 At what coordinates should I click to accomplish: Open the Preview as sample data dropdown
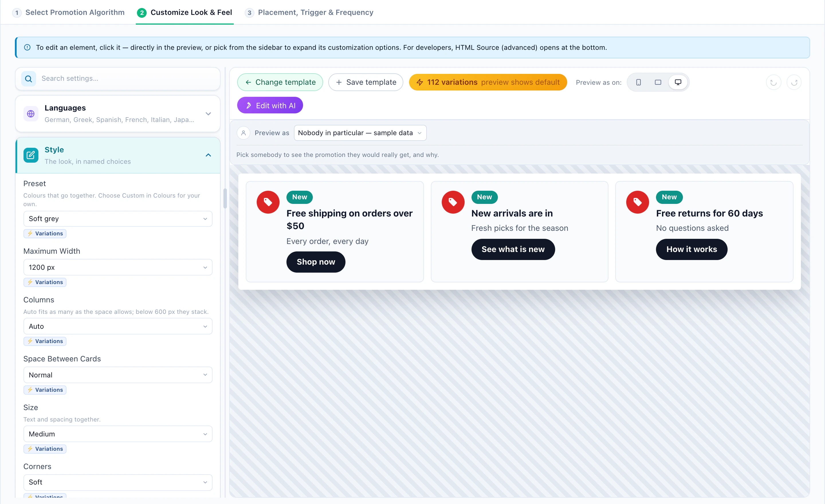360,133
